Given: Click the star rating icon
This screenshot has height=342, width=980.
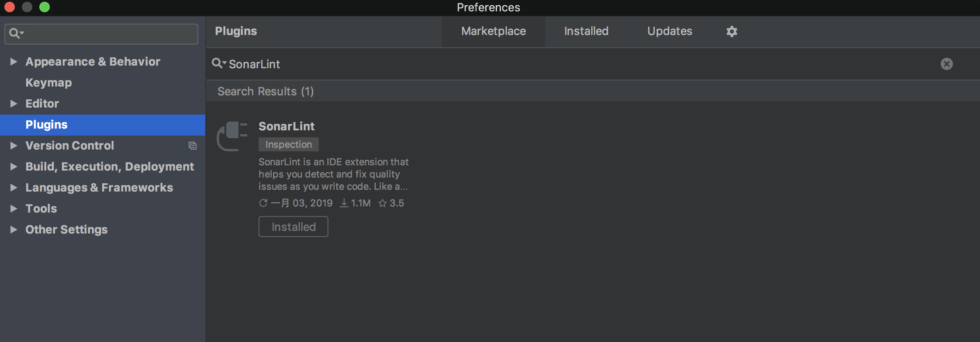Looking at the screenshot, I should (x=383, y=203).
